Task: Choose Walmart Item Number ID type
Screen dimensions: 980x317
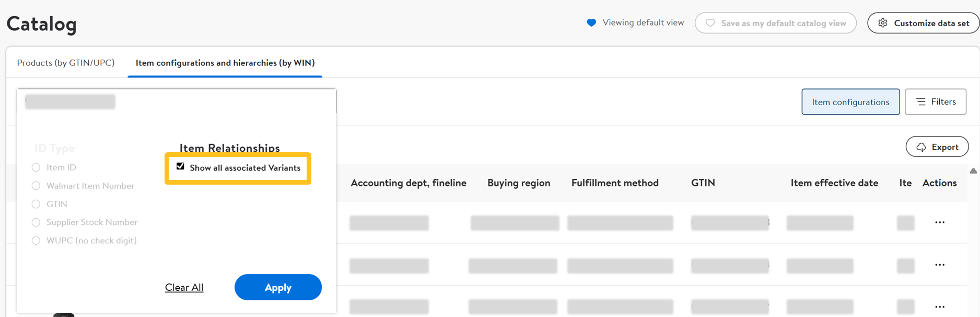Action: tap(36, 186)
